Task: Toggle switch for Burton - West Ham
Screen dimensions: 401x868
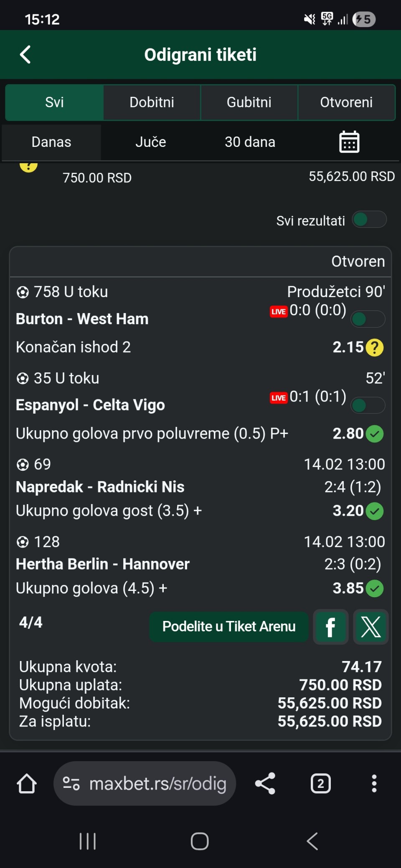Action: (368, 319)
